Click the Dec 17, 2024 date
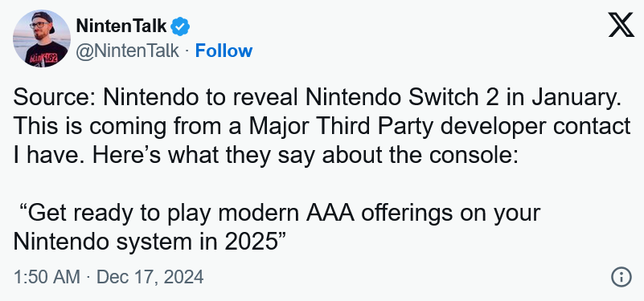 coord(150,277)
